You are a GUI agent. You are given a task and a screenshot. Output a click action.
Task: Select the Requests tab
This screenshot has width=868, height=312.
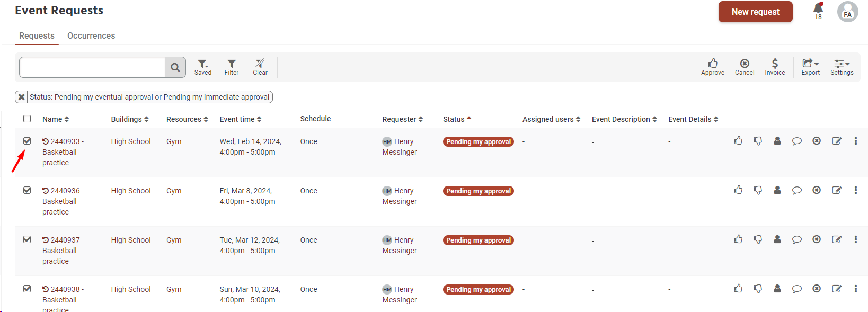coord(36,35)
